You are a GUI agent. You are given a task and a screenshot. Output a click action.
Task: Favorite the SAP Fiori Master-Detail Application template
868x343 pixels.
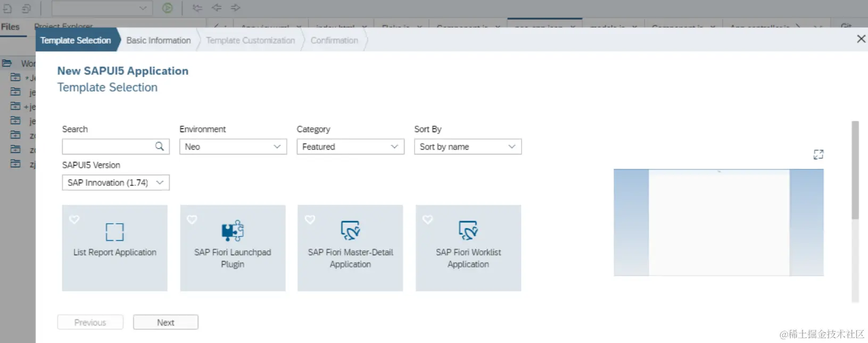pos(310,219)
